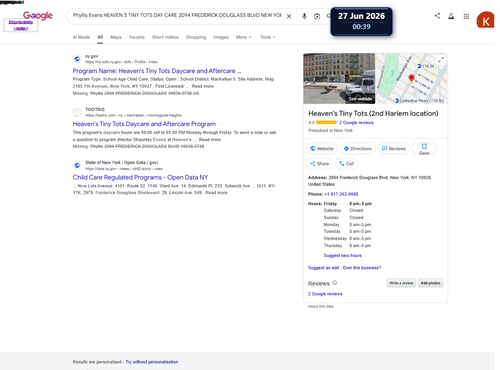Click About this data link
500x370 pixels.
[x=321, y=306]
